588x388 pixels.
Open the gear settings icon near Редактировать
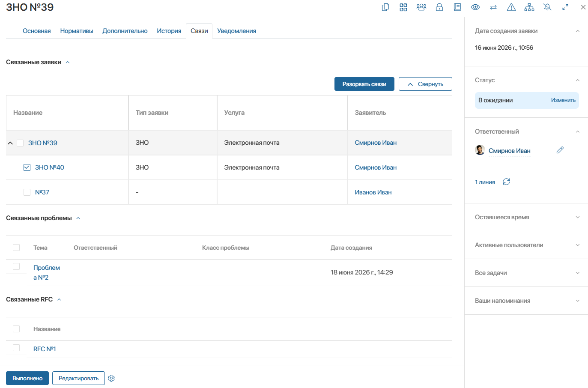click(111, 378)
